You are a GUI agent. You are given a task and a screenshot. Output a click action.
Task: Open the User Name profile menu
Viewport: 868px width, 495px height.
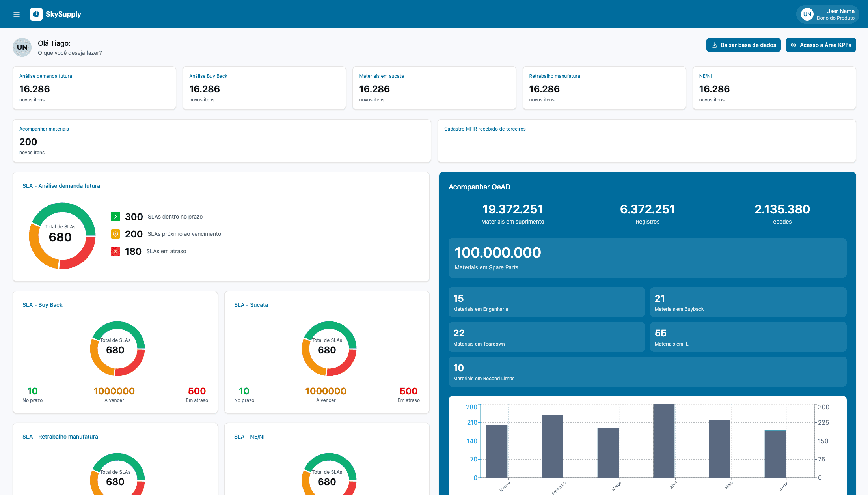click(836, 14)
